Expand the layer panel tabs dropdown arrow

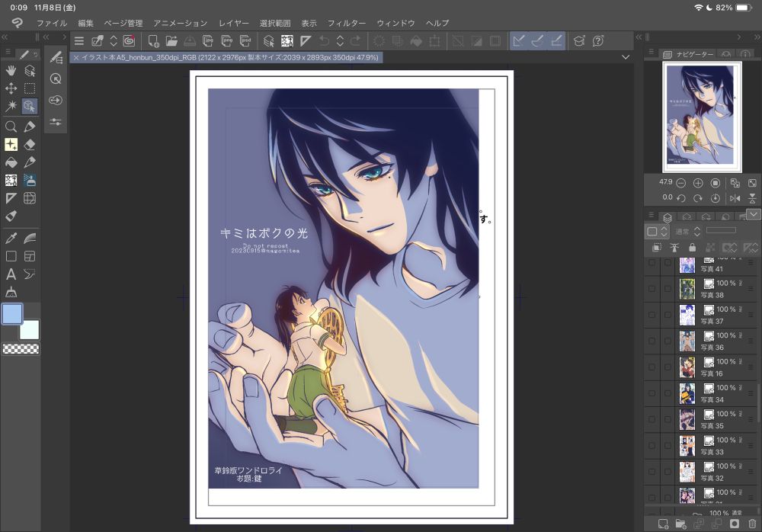[x=754, y=214]
